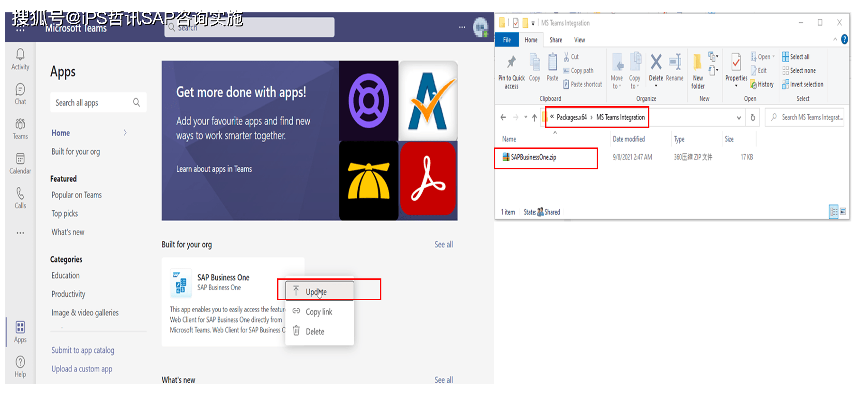The image size is (868, 396).
Task: Open the Teams icon in the sidebar
Action: point(20,124)
